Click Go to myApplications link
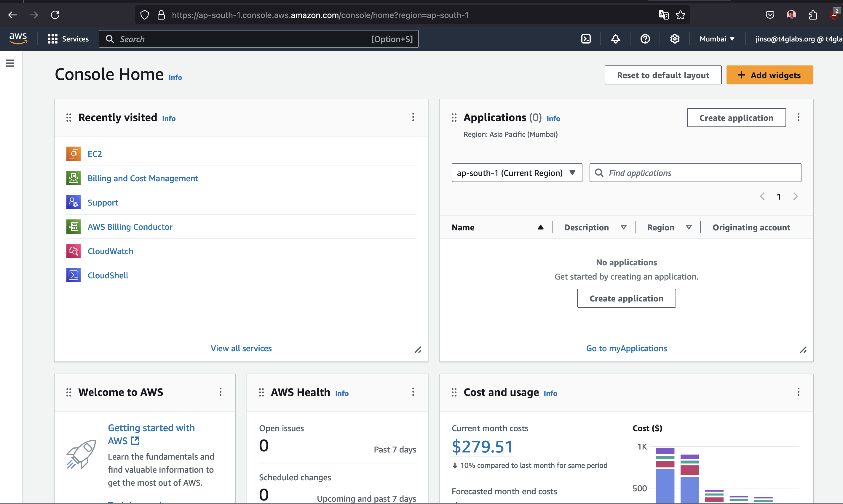Viewport: 843px width, 504px height. [627, 348]
